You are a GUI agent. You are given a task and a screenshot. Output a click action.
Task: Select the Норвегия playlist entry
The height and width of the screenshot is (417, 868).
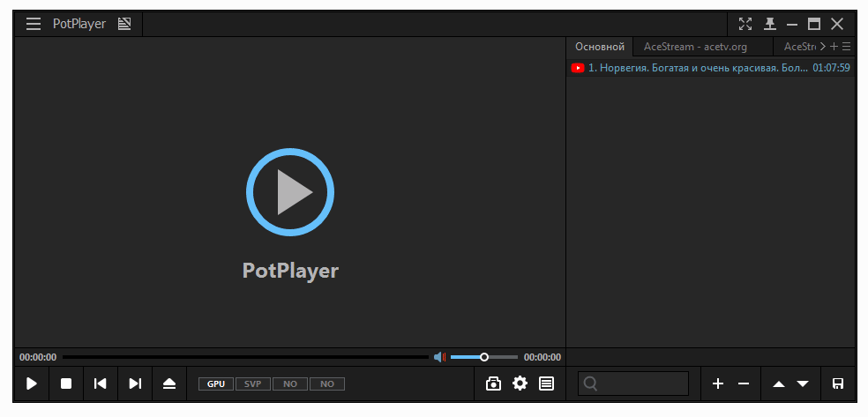710,68
